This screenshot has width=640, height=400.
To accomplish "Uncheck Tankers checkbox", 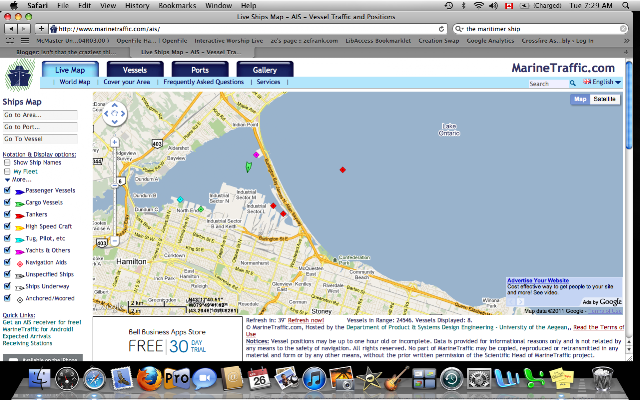I will 7,214.
